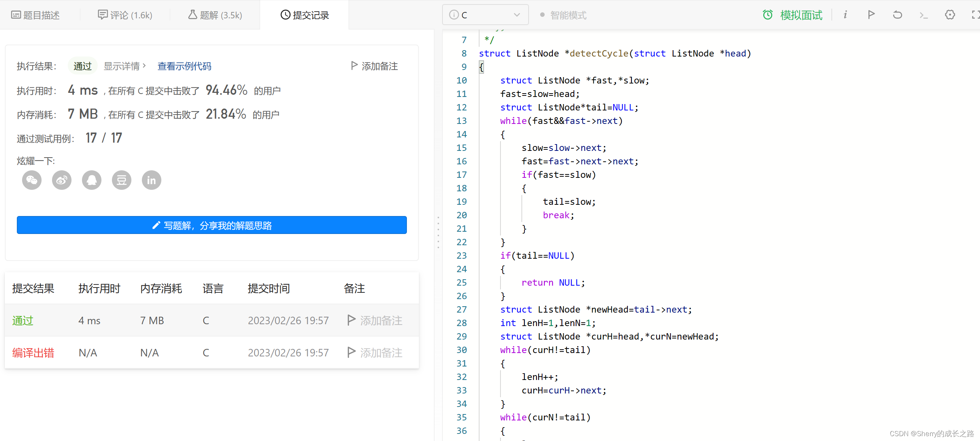Screen dimensions: 980x441
Task: Open the 编译出错 submission record
Action: click(x=33, y=353)
